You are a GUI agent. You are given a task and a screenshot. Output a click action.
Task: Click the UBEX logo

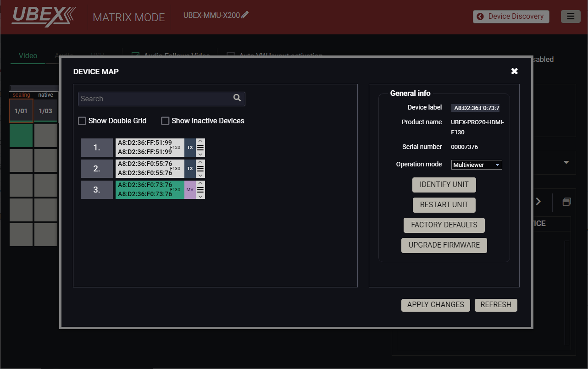pyautogui.click(x=44, y=17)
